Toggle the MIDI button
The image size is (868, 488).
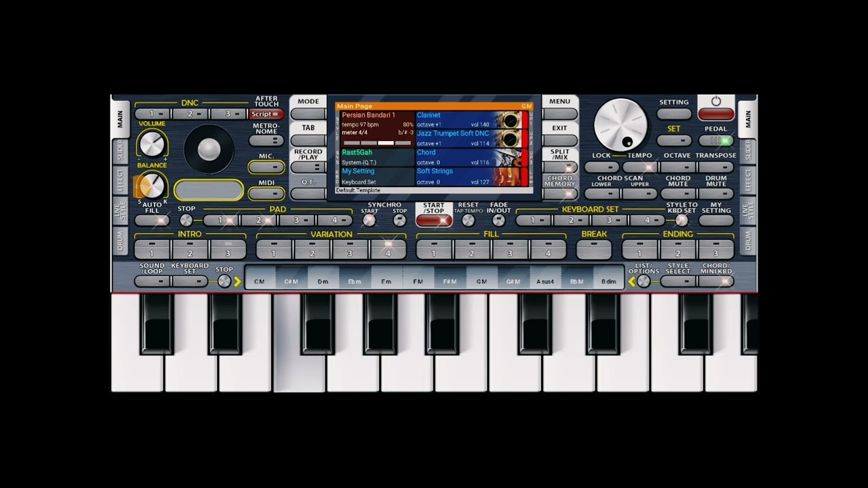tap(266, 194)
